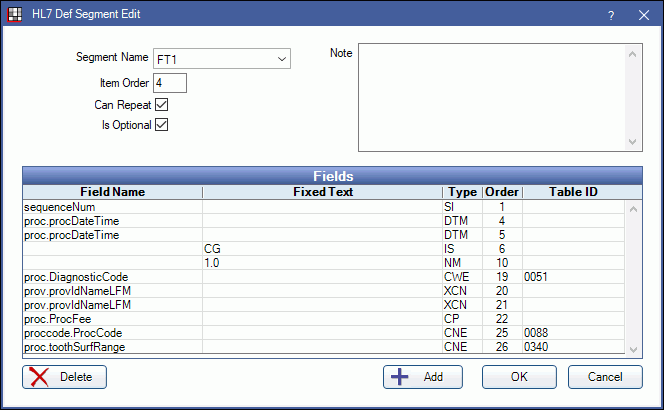
Task: Click the help question mark button
Action: click(611, 16)
